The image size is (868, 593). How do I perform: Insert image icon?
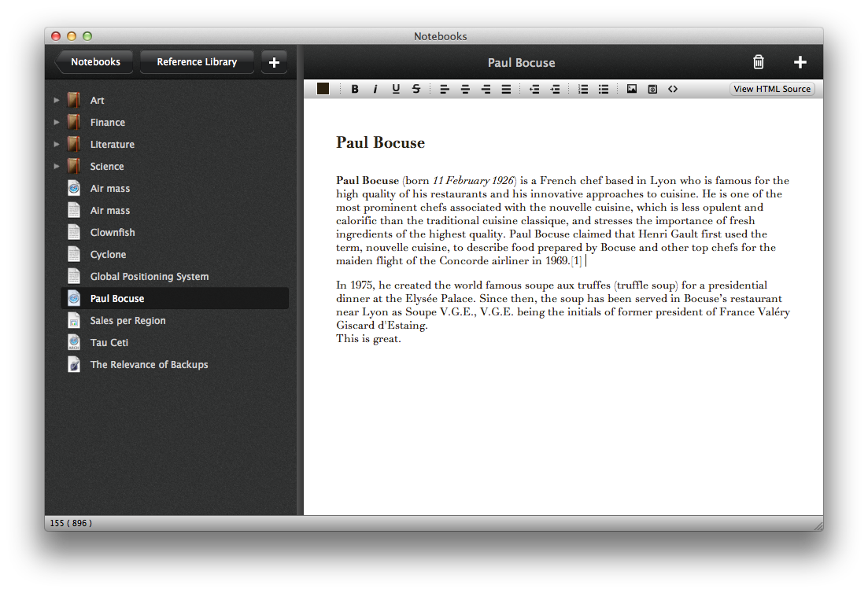(632, 89)
